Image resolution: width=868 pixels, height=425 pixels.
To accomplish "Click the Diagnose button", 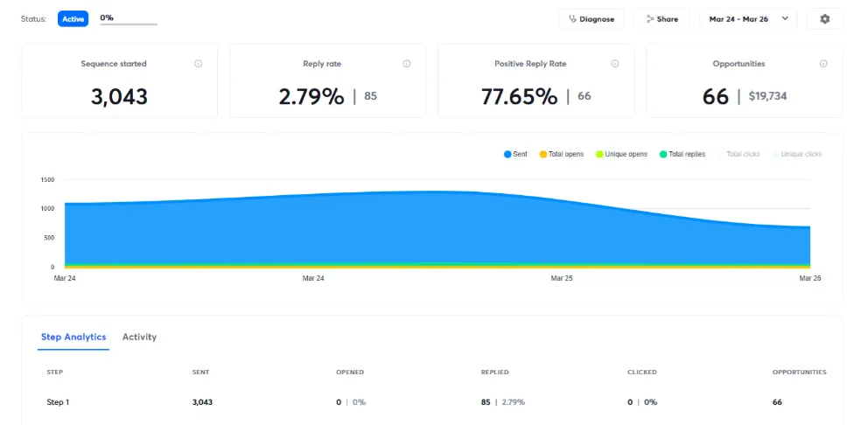I will click(x=591, y=19).
